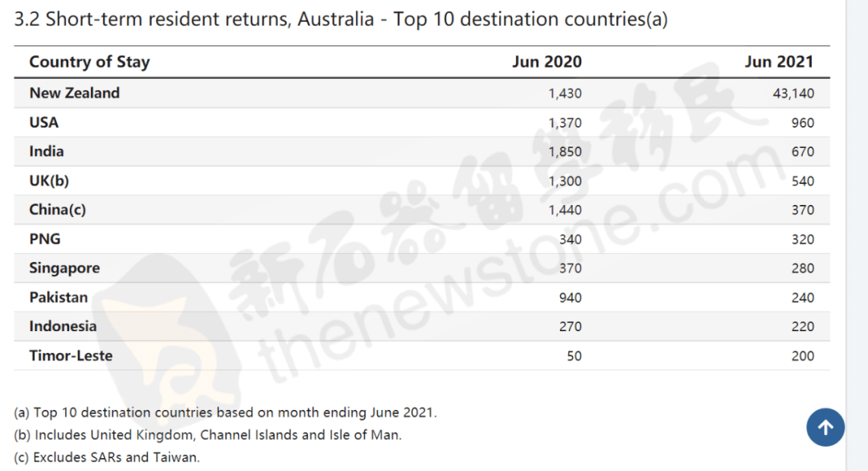The image size is (868, 471).
Task: Click footnote (b) about United Kingdom
Action: point(207,435)
